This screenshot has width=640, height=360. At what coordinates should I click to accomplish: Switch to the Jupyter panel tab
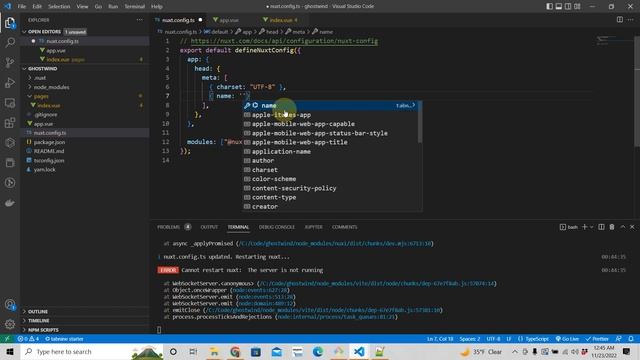pyautogui.click(x=313, y=227)
